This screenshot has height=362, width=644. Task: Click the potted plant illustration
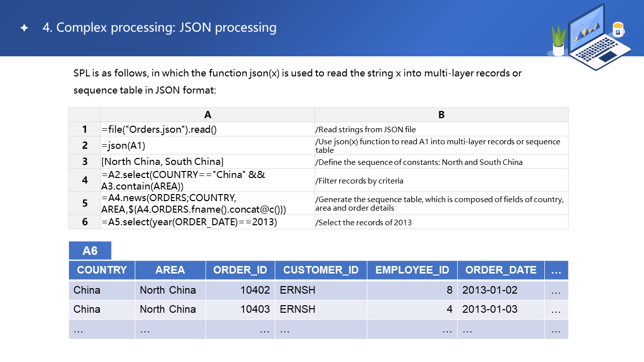coord(558,41)
